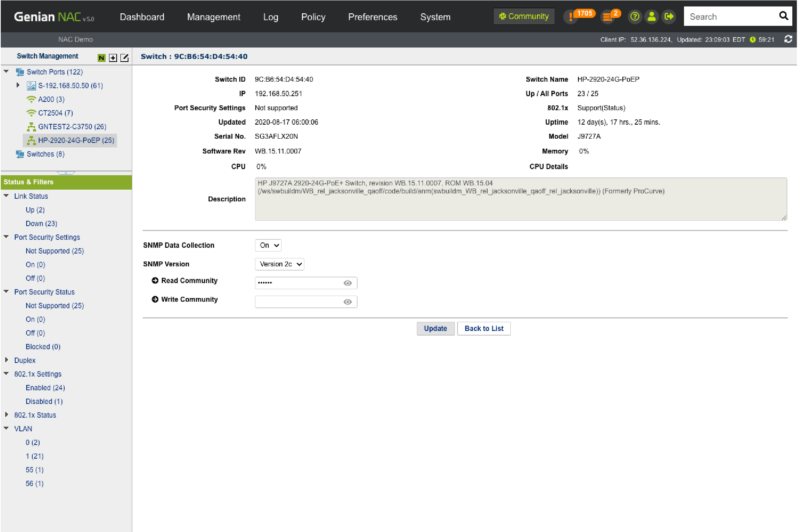Show the Read Community password with the eye icon

click(x=347, y=283)
